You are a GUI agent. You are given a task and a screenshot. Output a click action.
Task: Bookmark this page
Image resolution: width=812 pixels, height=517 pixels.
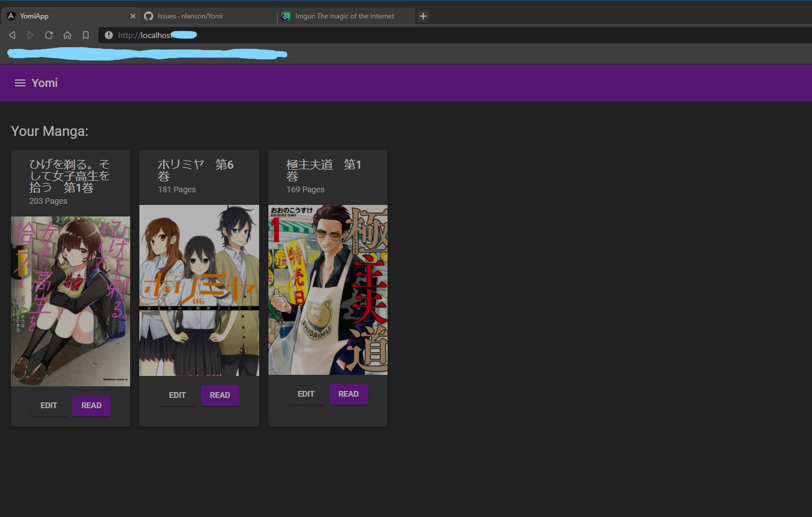tap(86, 35)
